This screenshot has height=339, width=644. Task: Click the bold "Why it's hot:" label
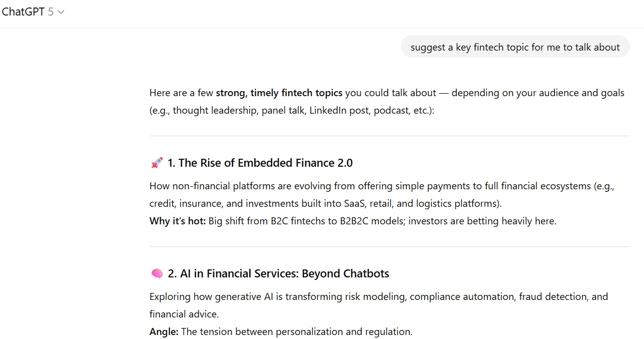pyautogui.click(x=178, y=221)
